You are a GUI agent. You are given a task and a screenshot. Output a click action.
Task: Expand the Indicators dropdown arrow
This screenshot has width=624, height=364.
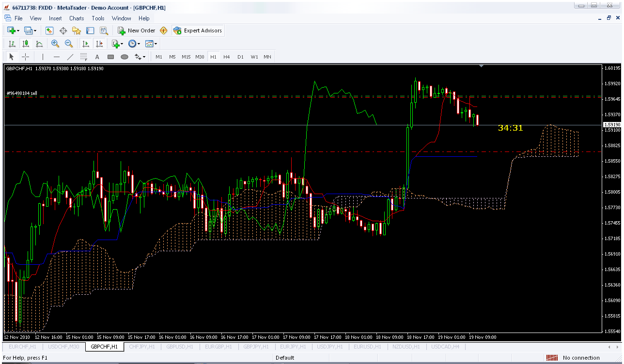[x=122, y=44]
